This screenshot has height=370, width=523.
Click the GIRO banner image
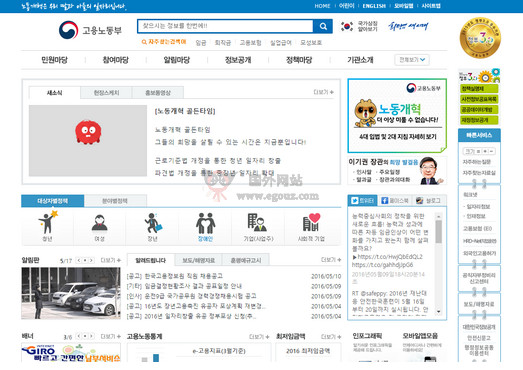(71, 353)
